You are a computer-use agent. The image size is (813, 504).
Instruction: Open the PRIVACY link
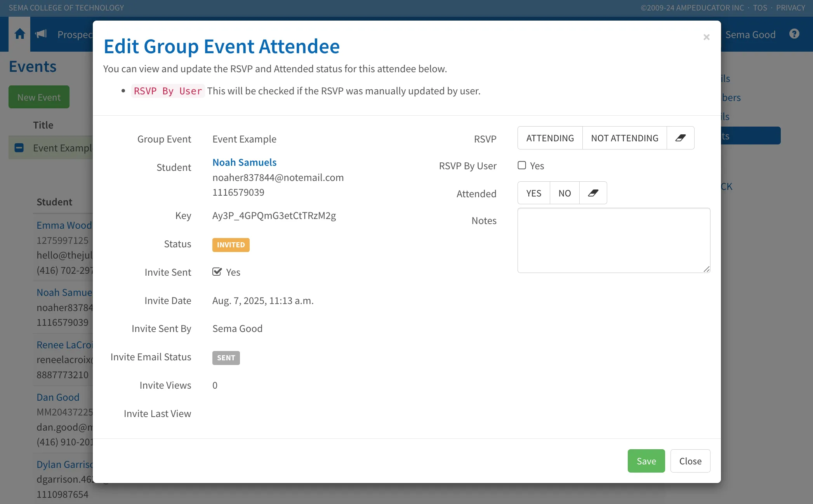click(790, 8)
